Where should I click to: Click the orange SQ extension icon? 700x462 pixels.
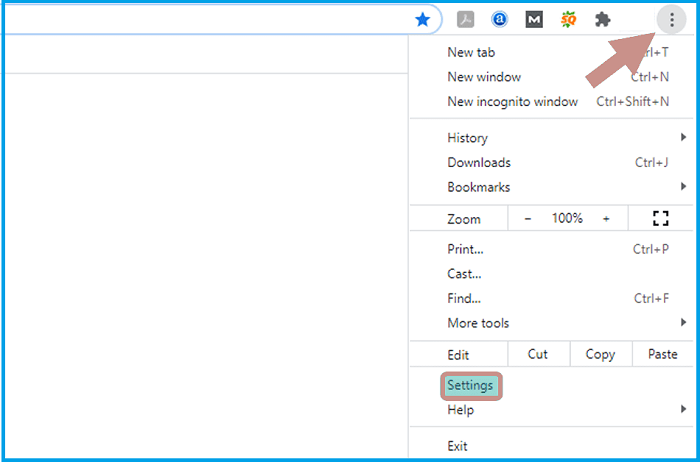(x=568, y=20)
